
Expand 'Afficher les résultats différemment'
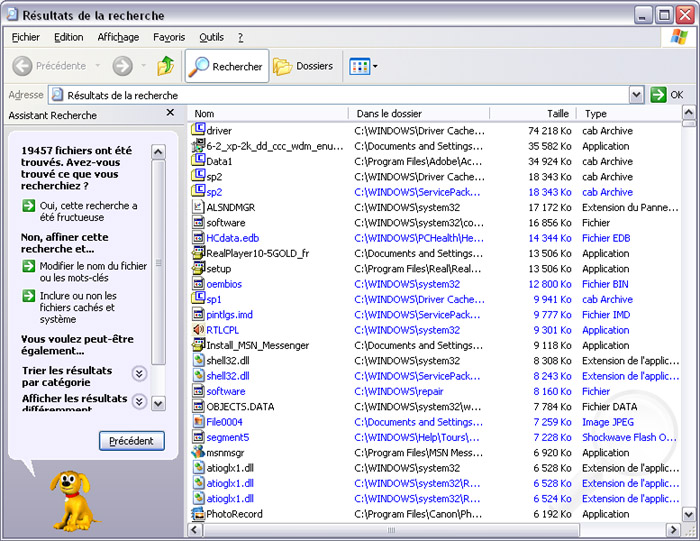tap(139, 402)
